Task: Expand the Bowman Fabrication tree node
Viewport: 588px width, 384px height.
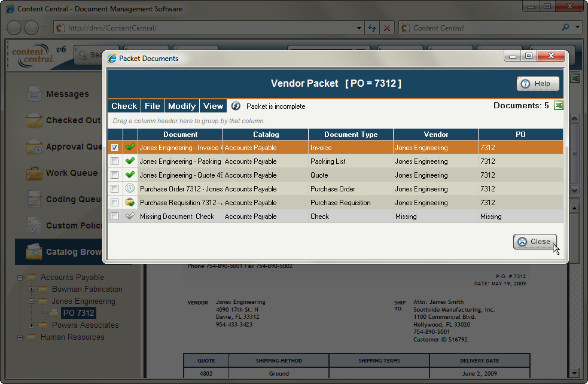Action: 32,289
